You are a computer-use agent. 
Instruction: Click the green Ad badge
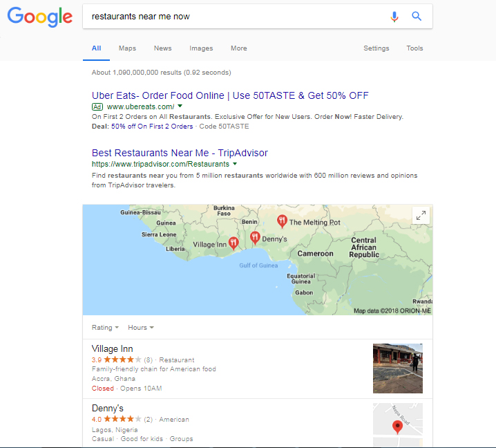(97, 106)
